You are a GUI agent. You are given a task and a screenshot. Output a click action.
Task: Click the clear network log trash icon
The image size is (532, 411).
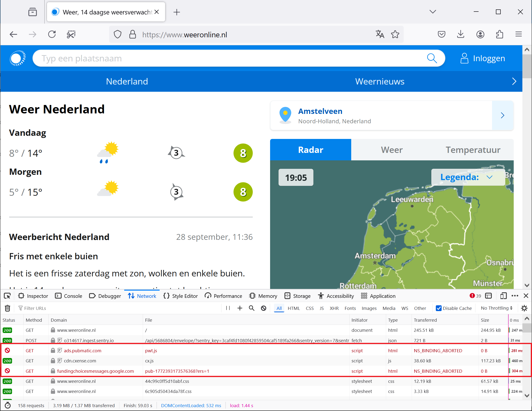tap(7, 308)
